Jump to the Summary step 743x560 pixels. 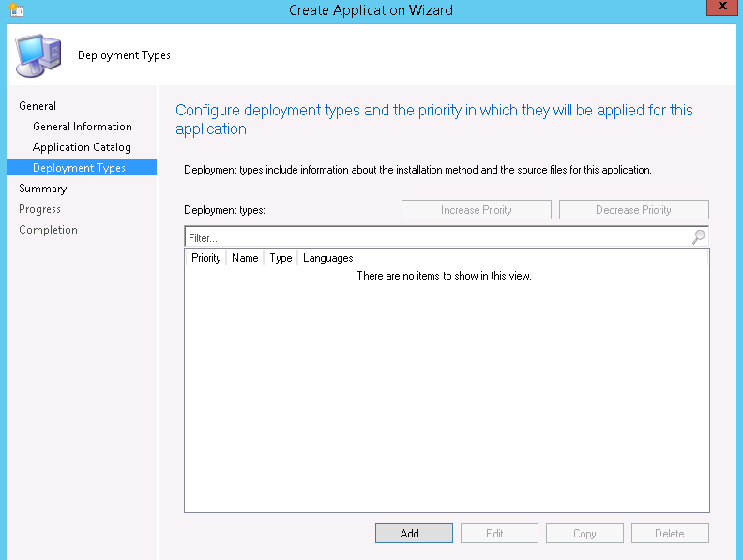click(x=42, y=189)
